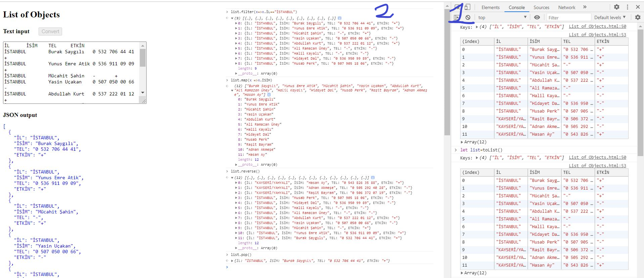
Task: Collapse the list.map names array
Action: 232,90
